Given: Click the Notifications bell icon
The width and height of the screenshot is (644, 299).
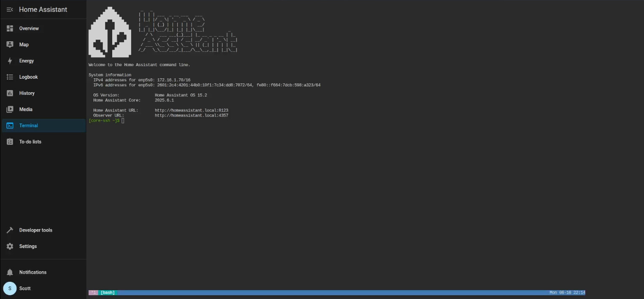Looking at the screenshot, I should pyautogui.click(x=10, y=272).
